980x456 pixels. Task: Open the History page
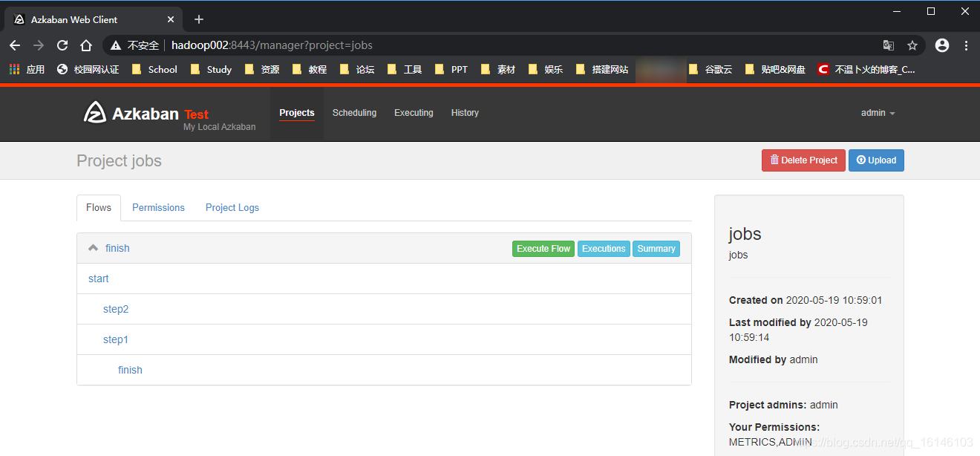click(465, 113)
